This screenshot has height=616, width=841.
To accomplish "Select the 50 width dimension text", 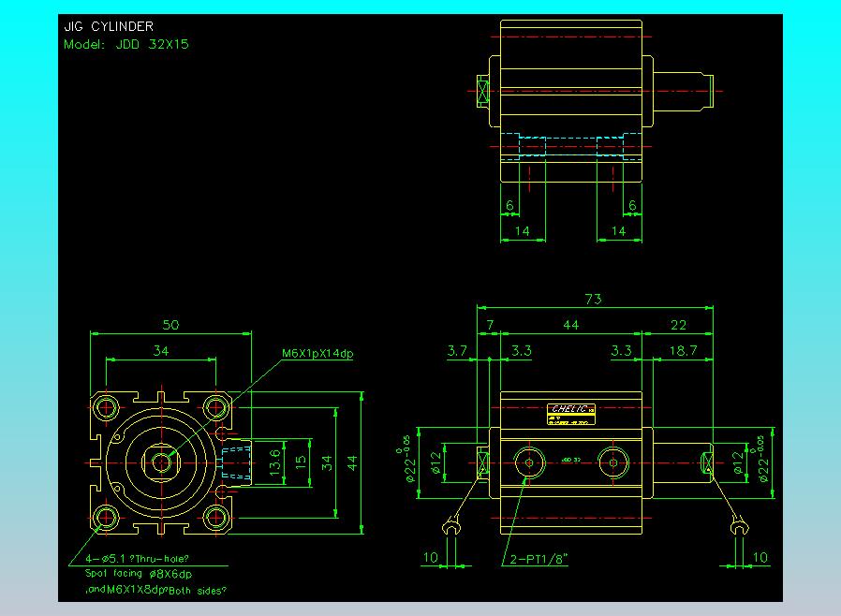I will click(170, 325).
